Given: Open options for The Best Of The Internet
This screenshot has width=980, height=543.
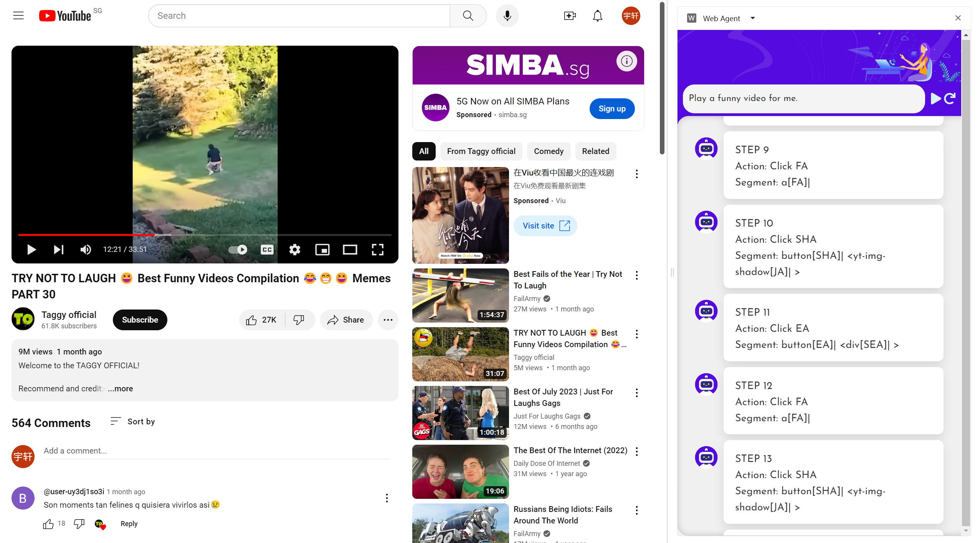Looking at the screenshot, I should (x=637, y=452).
